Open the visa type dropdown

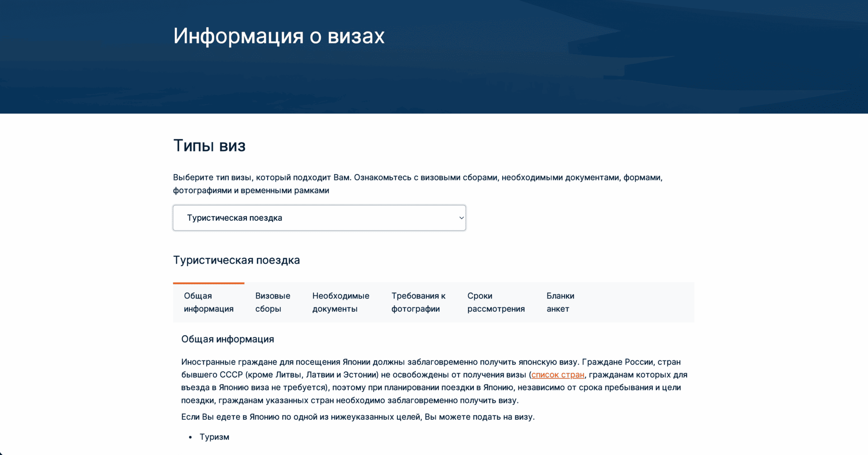coord(319,218)
